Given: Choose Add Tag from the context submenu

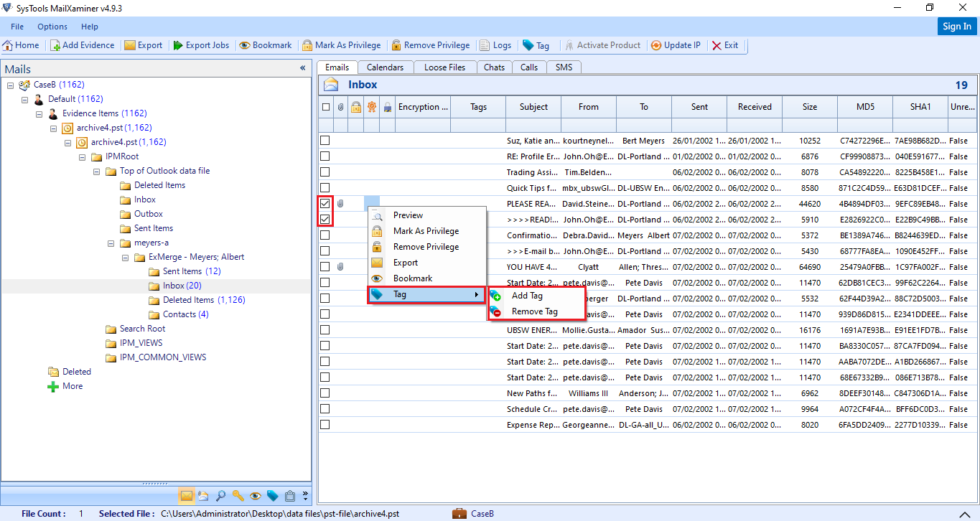Looking at the screenshot, I should click(x=527, y=296).
